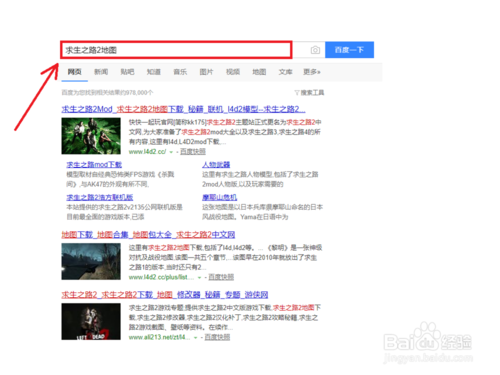Click the www.ali213.net green URL
The image size is (500, 375).
click(160, 337)
